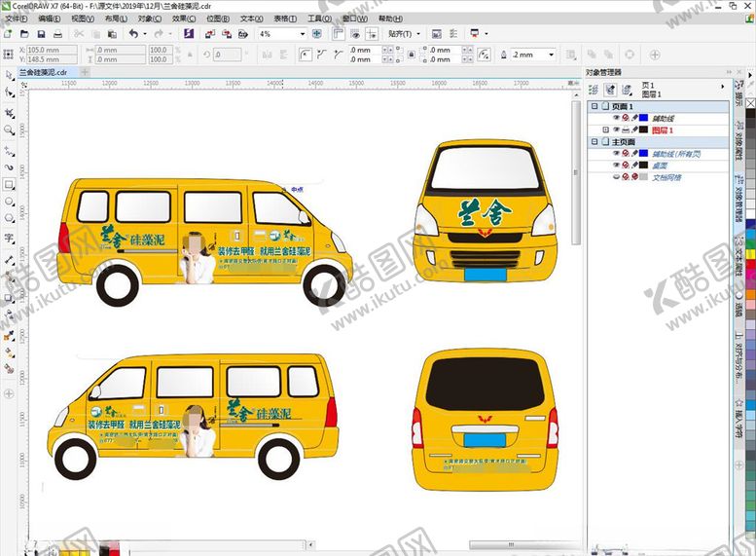Click Show object properties icon in Object Manager
Image resolution: width=756 pixels, height=556 pixels.
pos(594,90)
